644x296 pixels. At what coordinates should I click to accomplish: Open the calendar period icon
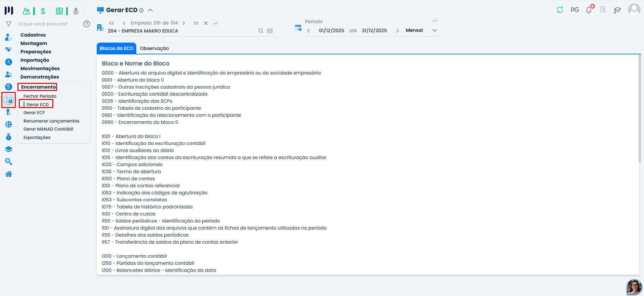[298, 28]
